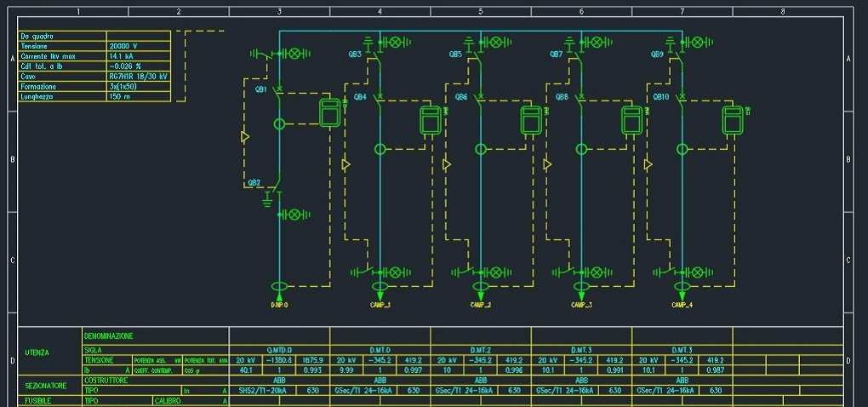The height and width of the screenshot is (407, 868).
Task: Pick the current transformer circle below QB8
Action: (x=581, y=149)
